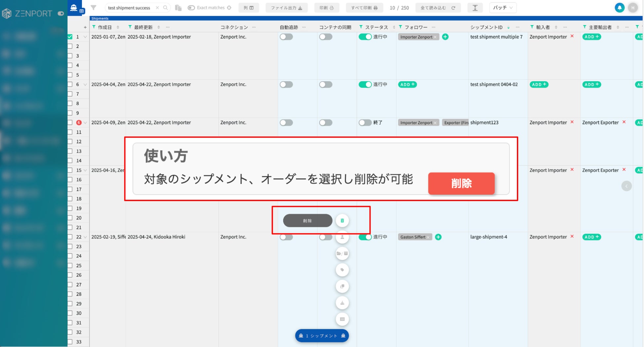The height and width of the screenshot is (347, 644).
Task: Check the row 22 checkbox
Action: coord(70,237)
